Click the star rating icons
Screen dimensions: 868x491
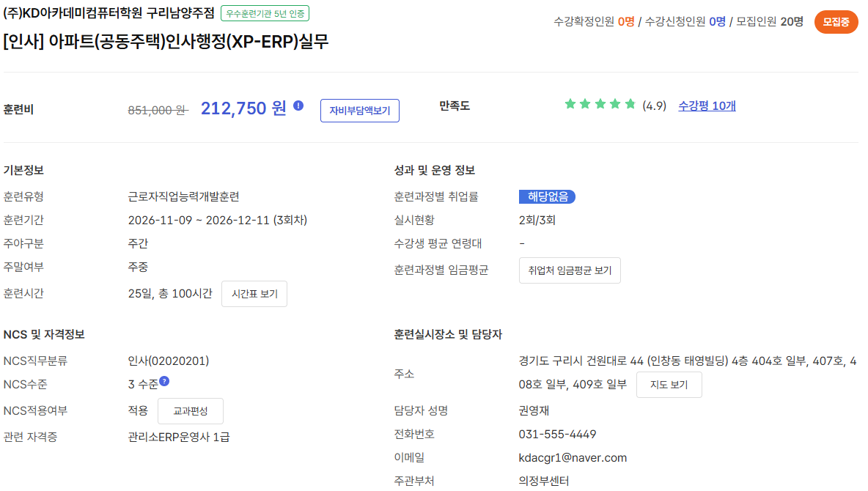600,104
